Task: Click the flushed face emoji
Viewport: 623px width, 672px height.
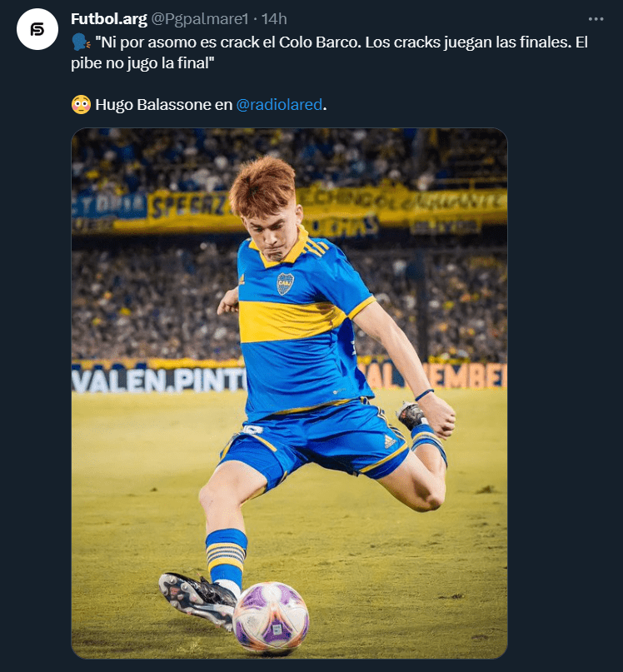Action: click(81, 105)
